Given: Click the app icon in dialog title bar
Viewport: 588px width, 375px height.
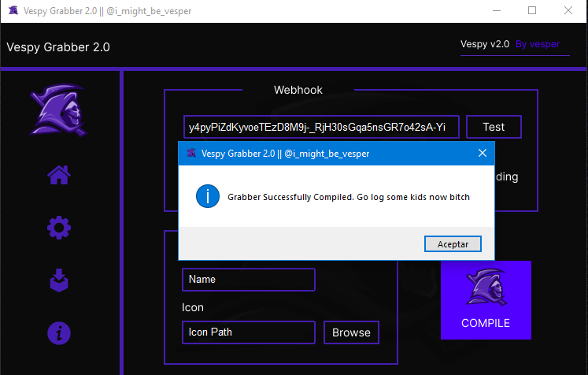Looking at the screenshot, I should (191, 153).
